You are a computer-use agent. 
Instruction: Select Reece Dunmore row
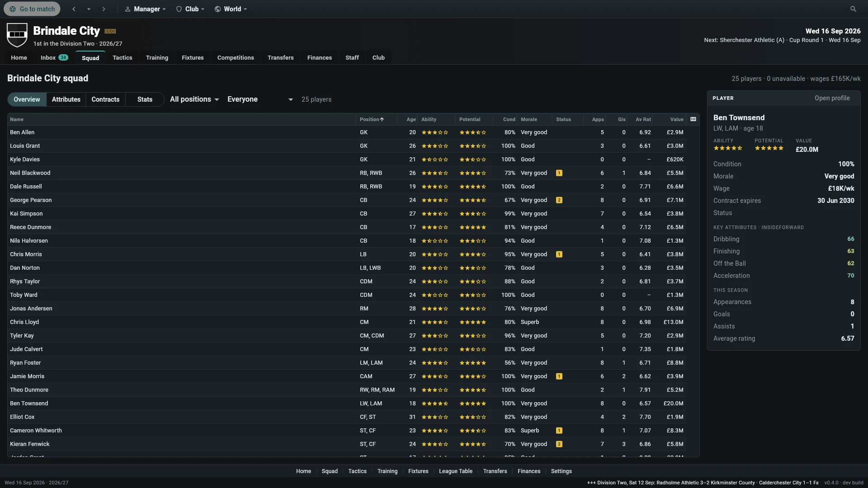[x=347, y=227]
